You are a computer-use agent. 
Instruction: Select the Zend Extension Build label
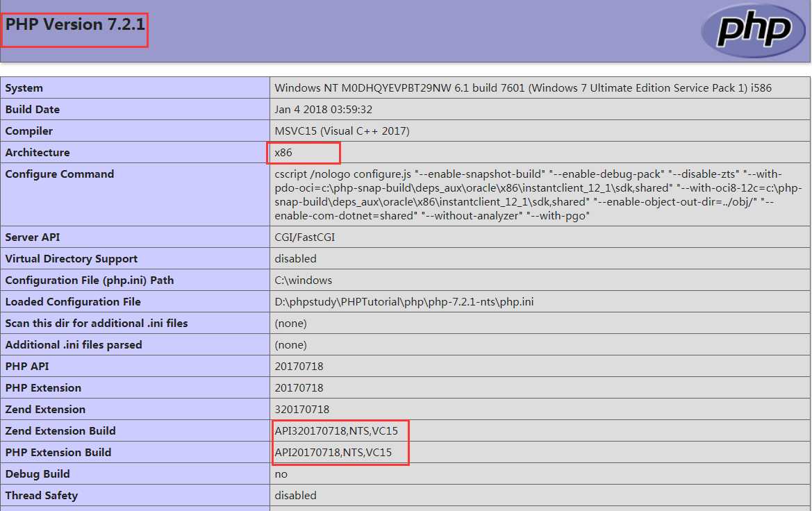[x=60, y=430]
